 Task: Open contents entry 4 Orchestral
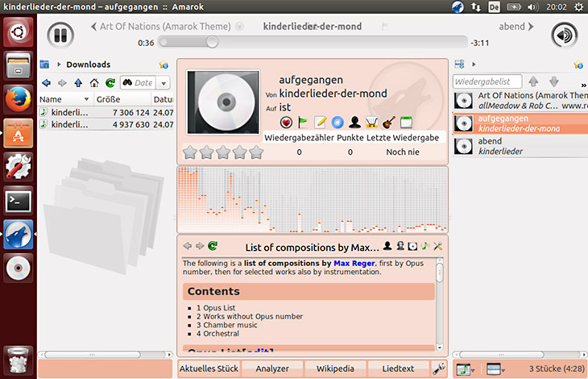tap(217, 334)
